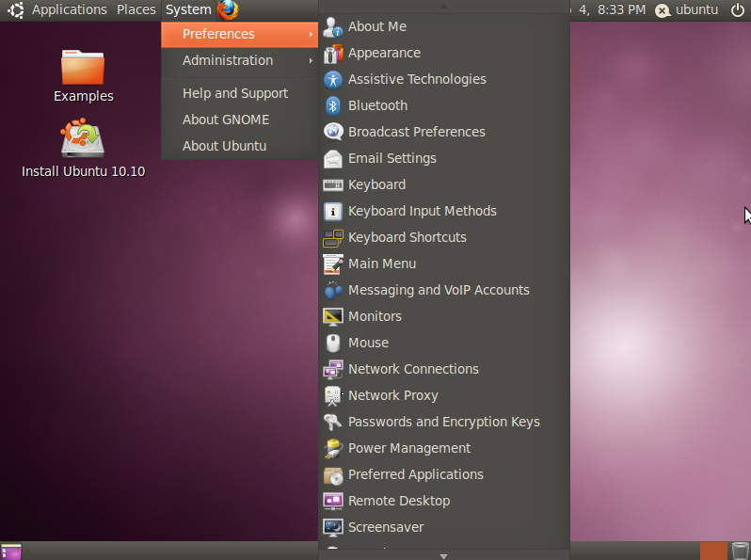The width and height of the screenshot is (751, 560).
Task: Switch to the orange workspace in switcher
Action: pos(713,551)
